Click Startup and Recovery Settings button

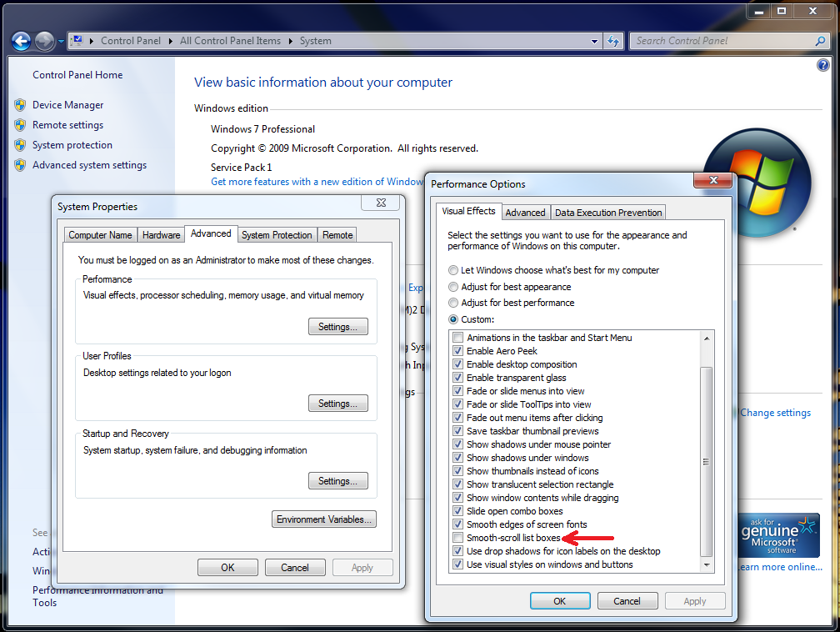[338, 481]
